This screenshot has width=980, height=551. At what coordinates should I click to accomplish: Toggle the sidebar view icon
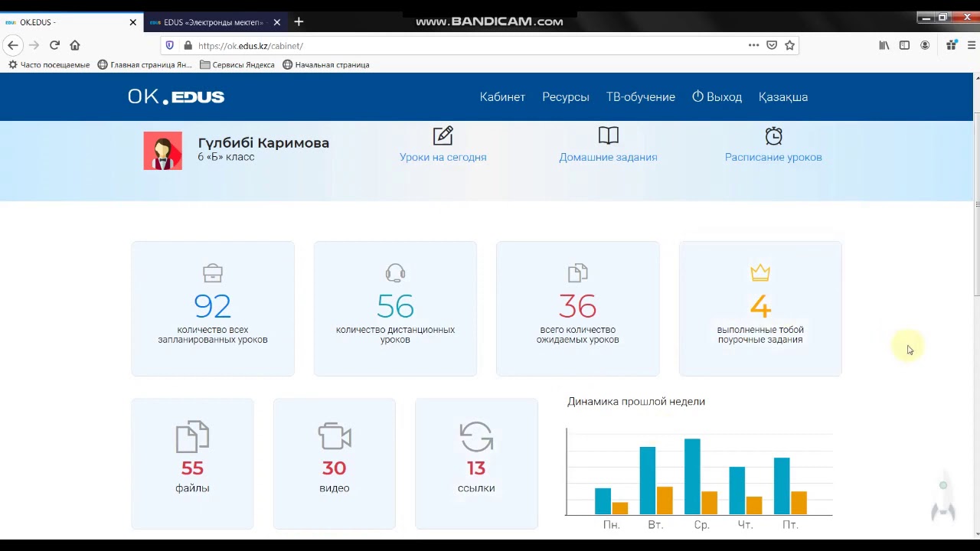pos(904,45)
